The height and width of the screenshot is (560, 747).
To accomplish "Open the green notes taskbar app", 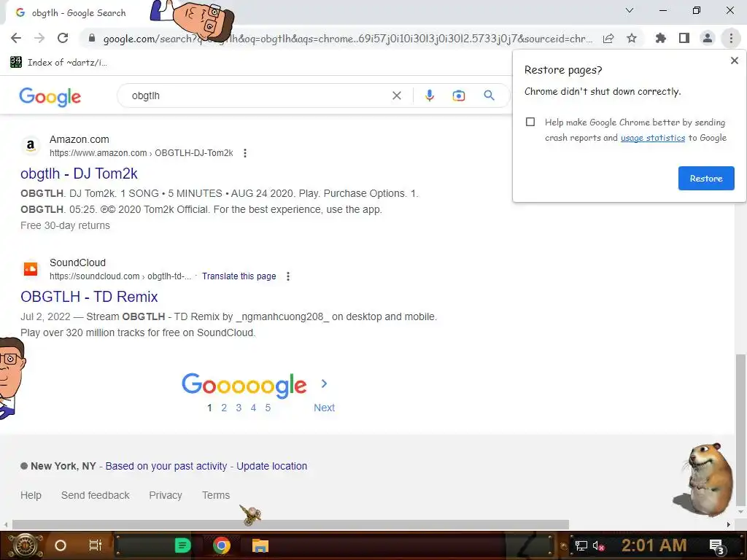I will click(x=182, y=545).
